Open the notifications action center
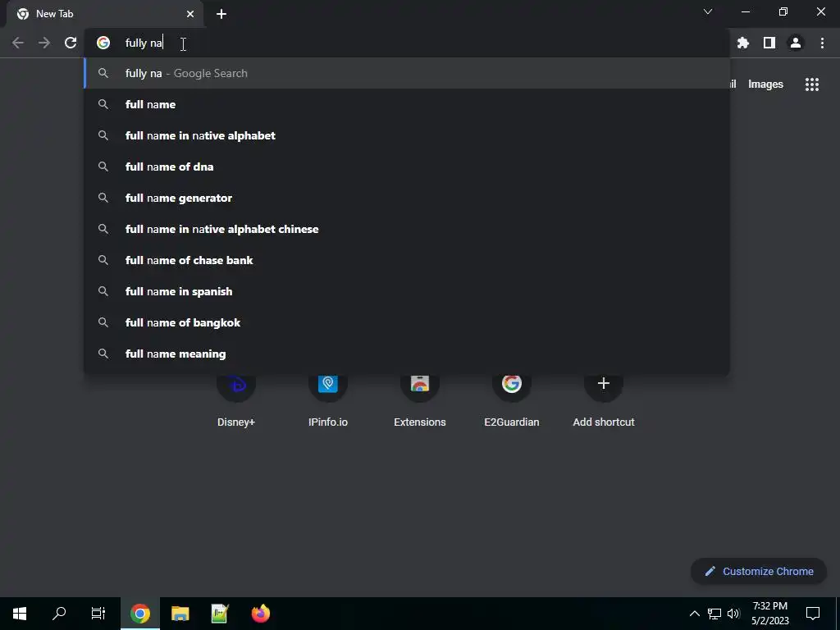Viewport: 840px width, 630px height. [x=813, y=614]
